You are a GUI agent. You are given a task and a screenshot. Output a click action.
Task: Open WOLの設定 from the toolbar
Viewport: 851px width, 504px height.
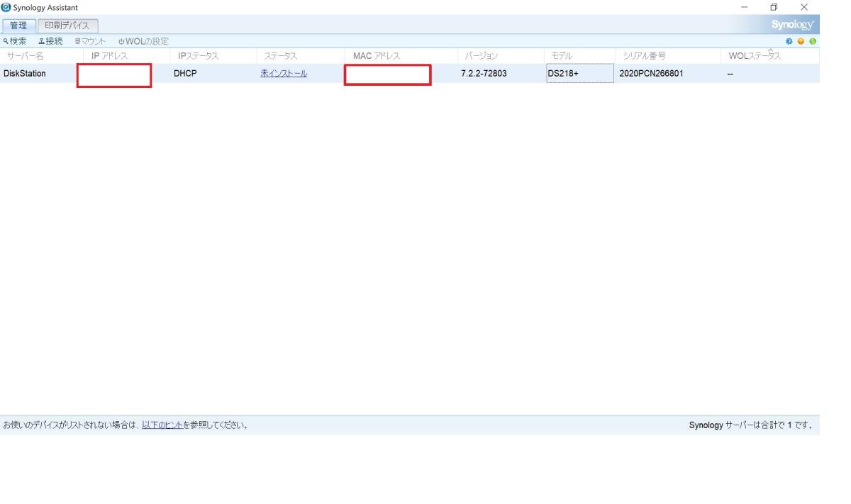[143, 41]
